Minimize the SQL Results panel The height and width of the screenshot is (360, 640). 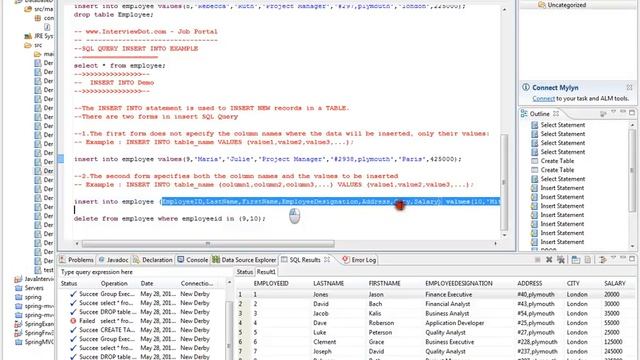click(622, 258)
